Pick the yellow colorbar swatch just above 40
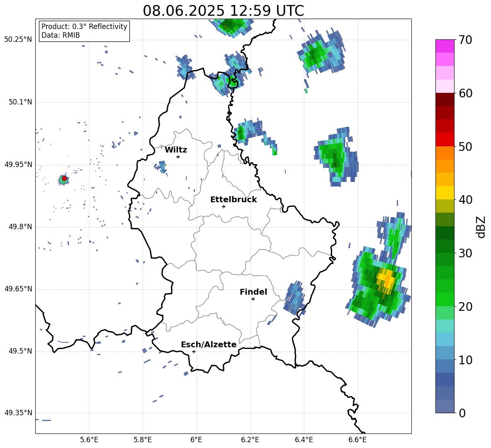The height and width of the screenshot is (448, 491). (x=445, y=193)
